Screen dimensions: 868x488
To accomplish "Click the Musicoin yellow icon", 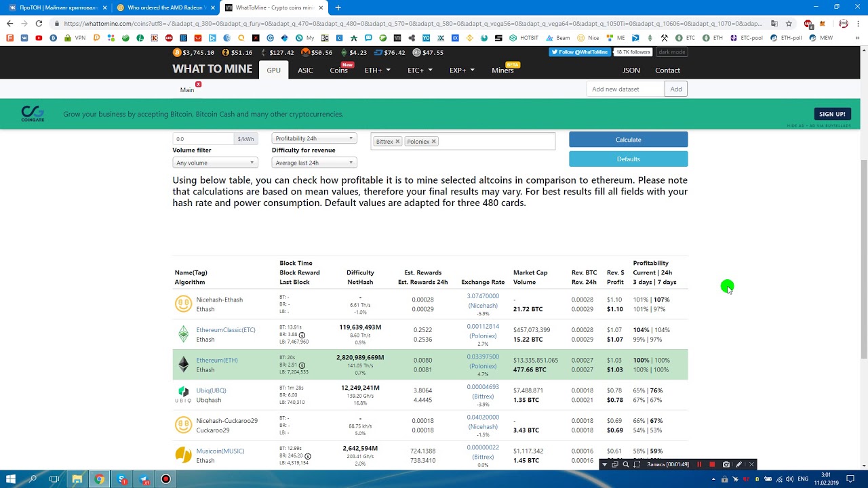I will (x=183, y=455).
